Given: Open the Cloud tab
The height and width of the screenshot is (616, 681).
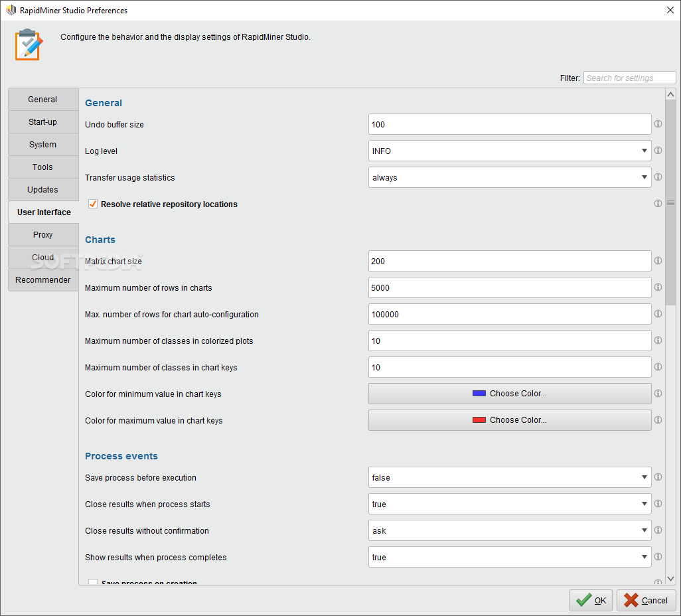Looking at the screenshot, I should coord(43,257).
